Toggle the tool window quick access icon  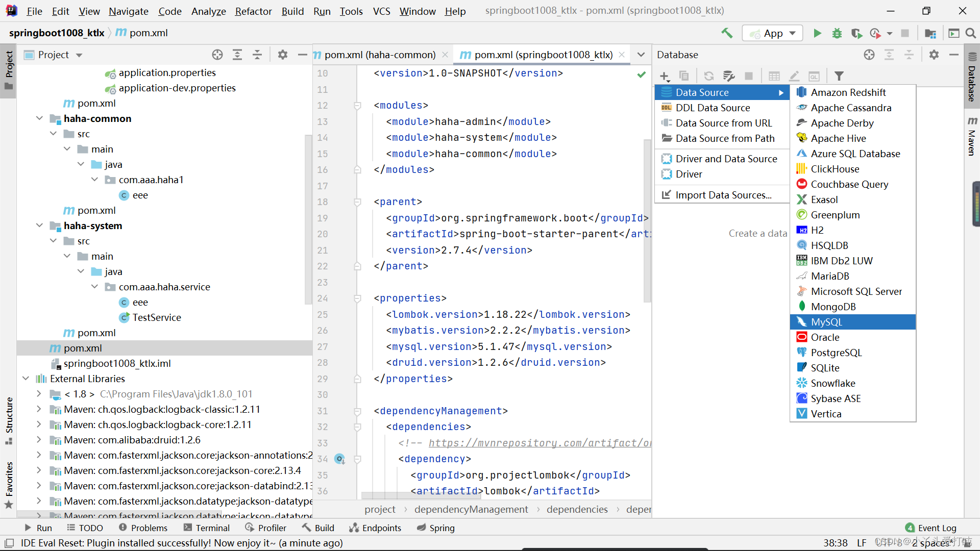[9, 543]
